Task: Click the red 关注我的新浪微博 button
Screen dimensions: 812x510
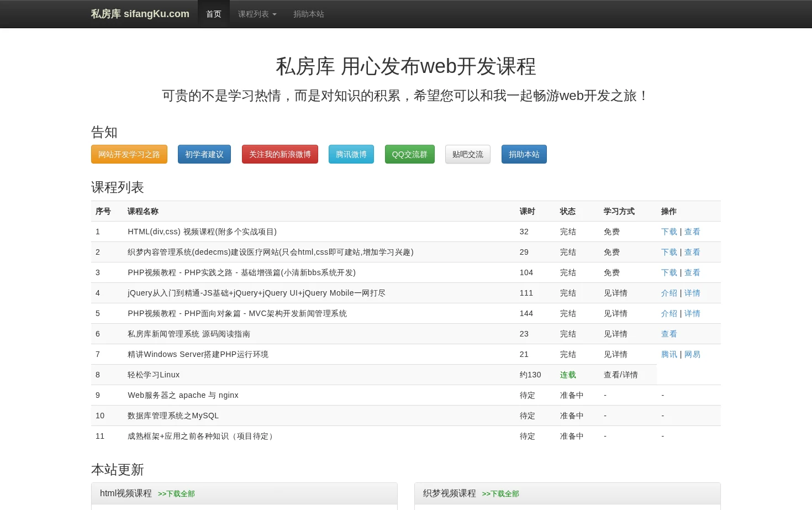Action: click(x=280, y=154)
